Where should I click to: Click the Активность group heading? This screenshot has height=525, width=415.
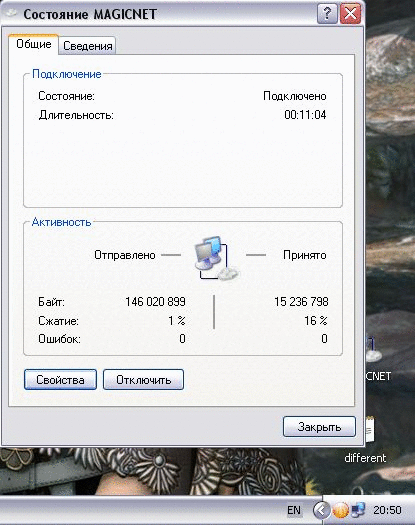[x=61, y=222]
